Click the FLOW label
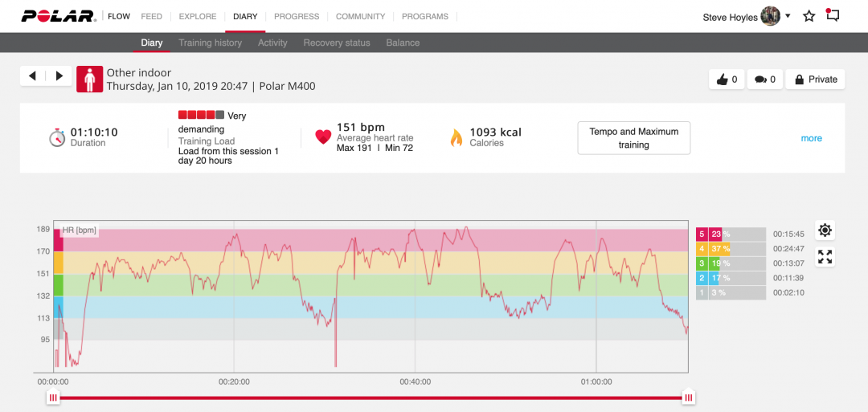 119,16
